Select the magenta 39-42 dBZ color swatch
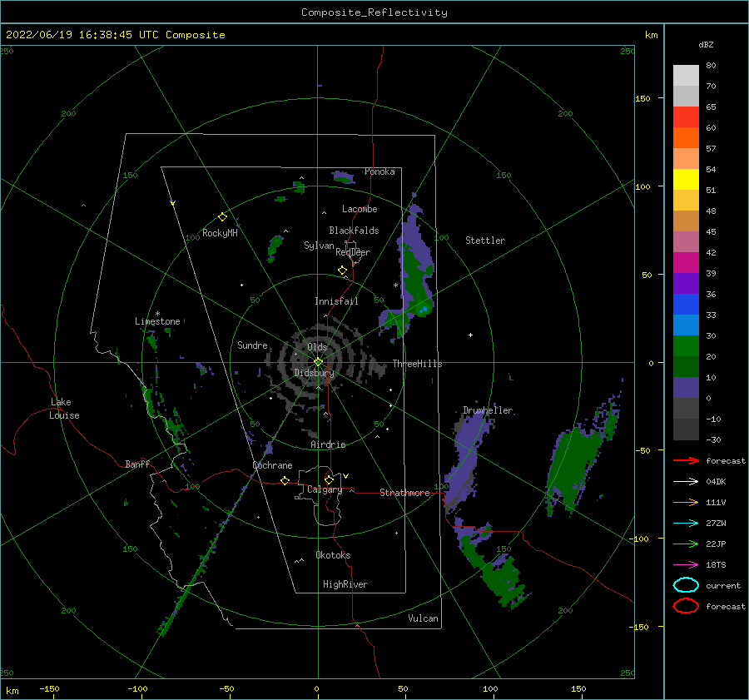This screenshot has height=700, width=749. (x=686, y=263)
